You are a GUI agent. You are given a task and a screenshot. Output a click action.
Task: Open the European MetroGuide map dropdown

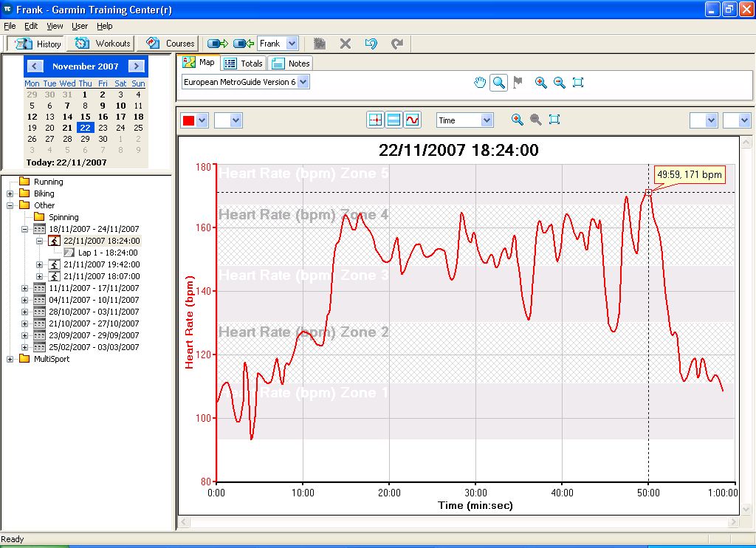[x=303, y=82]
